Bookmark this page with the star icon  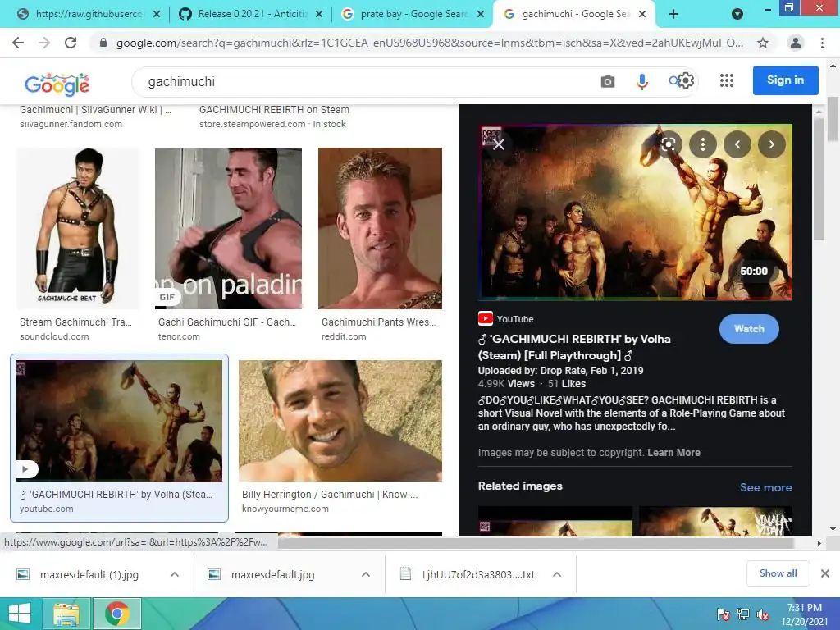click(x=763, y=43)
